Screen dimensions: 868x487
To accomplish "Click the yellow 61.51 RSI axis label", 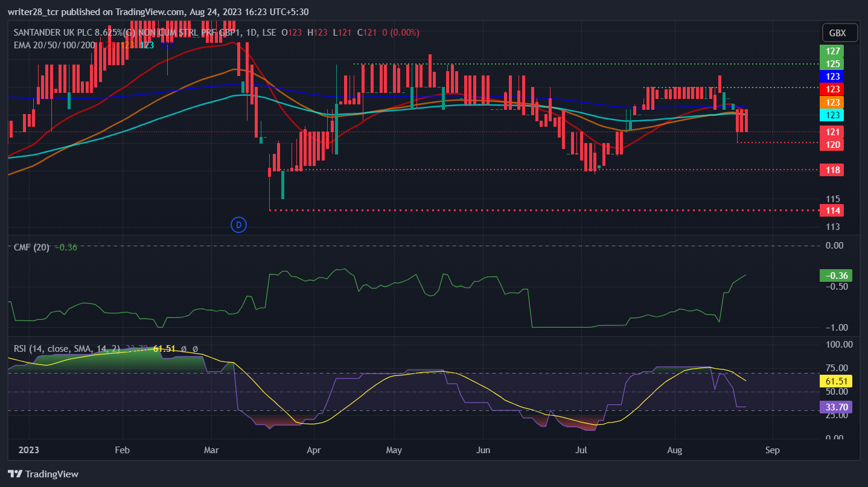I will coord(835,381).
